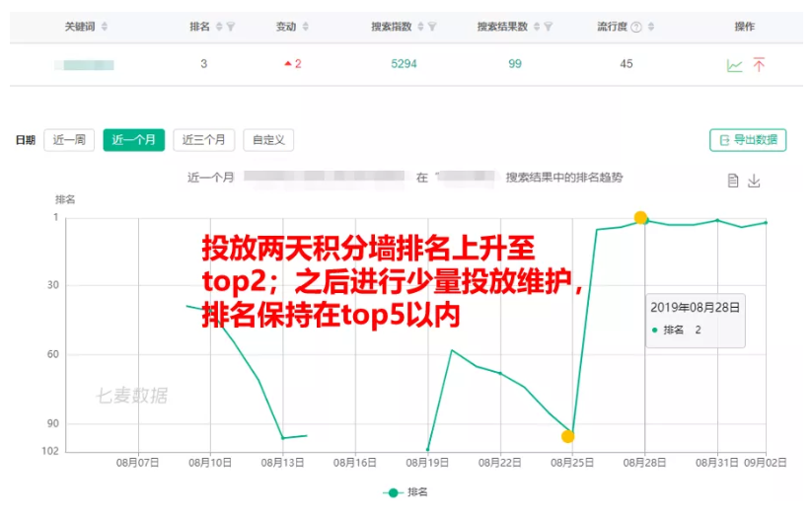Click the yellow marker at chart top near 08月28日
This screenshot has height=518, width=812.
(x=640, y=217)
